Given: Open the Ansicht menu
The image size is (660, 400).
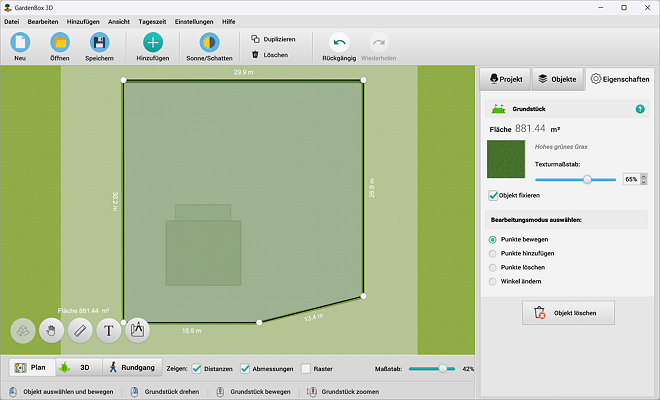Looking at the screenshot, I should [119, 21].
